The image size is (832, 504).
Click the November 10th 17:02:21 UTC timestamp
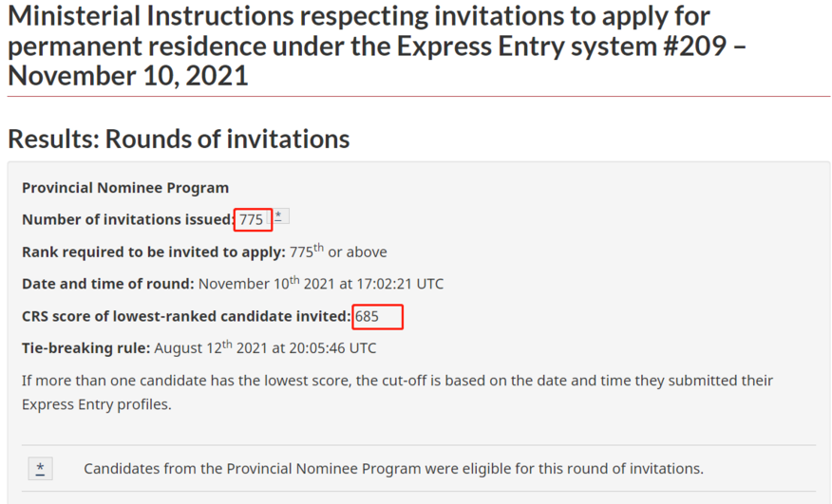[x=320, y=283]
